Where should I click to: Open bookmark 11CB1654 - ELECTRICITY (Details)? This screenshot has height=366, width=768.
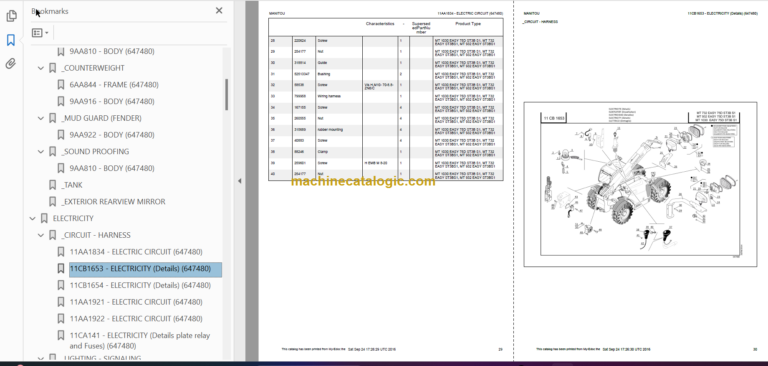(140, 285)
